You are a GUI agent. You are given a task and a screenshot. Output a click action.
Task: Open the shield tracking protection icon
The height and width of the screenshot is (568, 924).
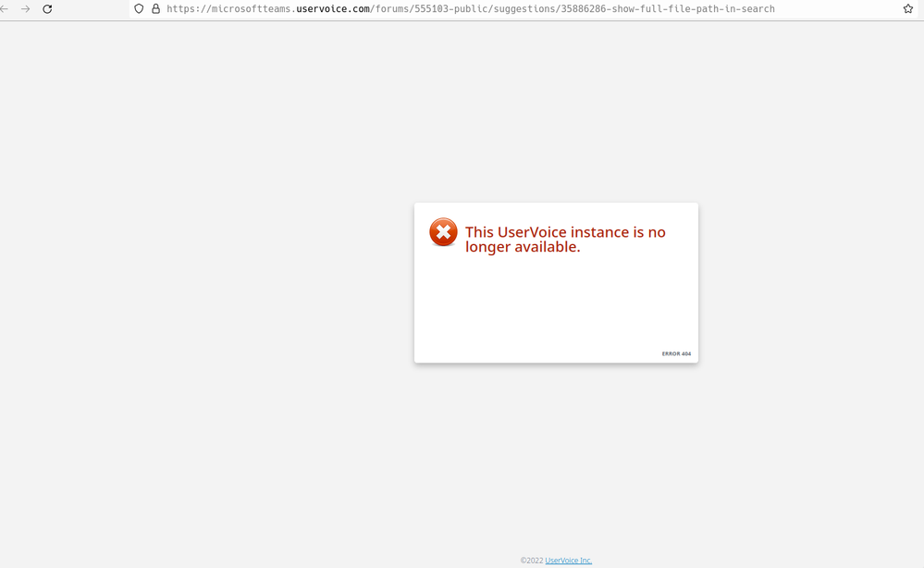coord(139,9)
